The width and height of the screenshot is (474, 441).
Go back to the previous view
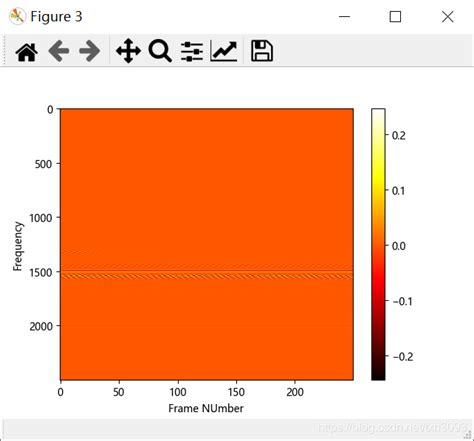click(59, 51)
